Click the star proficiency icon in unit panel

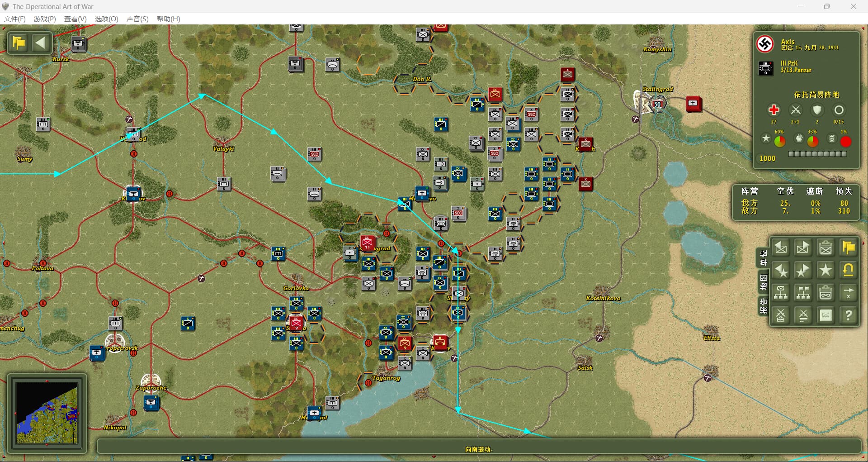(766, 138)
